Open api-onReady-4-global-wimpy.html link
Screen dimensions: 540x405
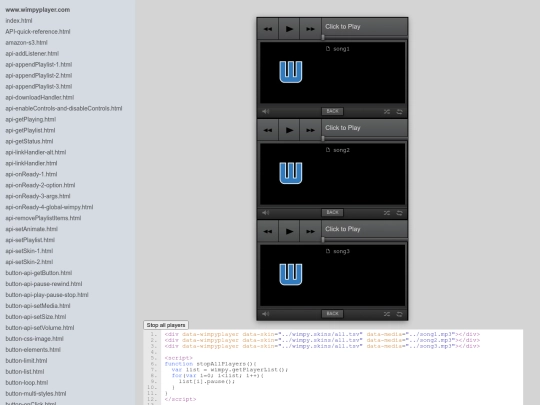[49, 207]
